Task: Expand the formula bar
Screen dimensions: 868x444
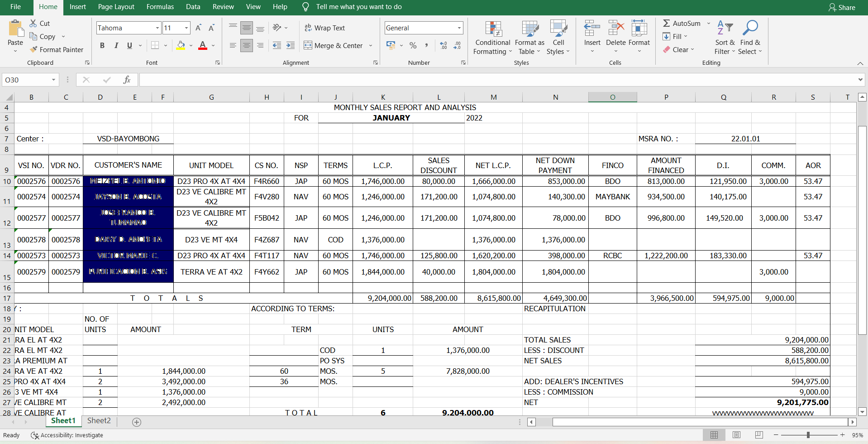Action: point(860,80)
